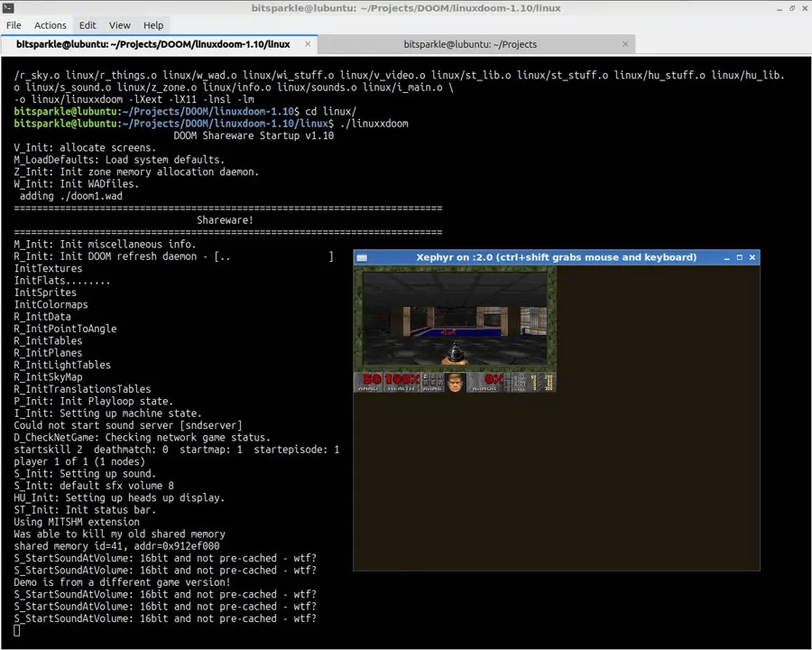Click the Doomguy face in status bar
The height and width of the screenshot is (650, 812).
456,382
